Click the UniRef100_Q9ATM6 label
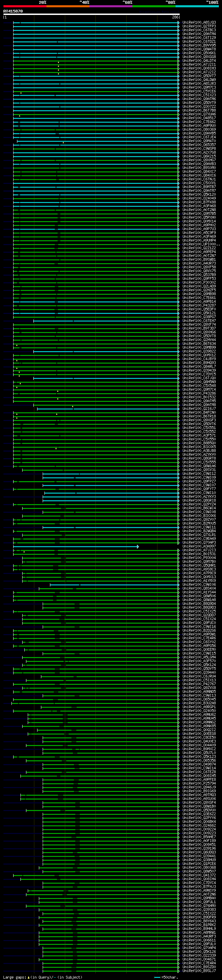The width and height of the screenshot is (222, 980). 199,99
